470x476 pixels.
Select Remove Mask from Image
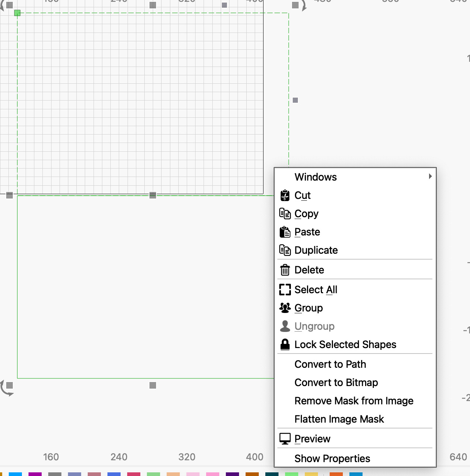353,401
